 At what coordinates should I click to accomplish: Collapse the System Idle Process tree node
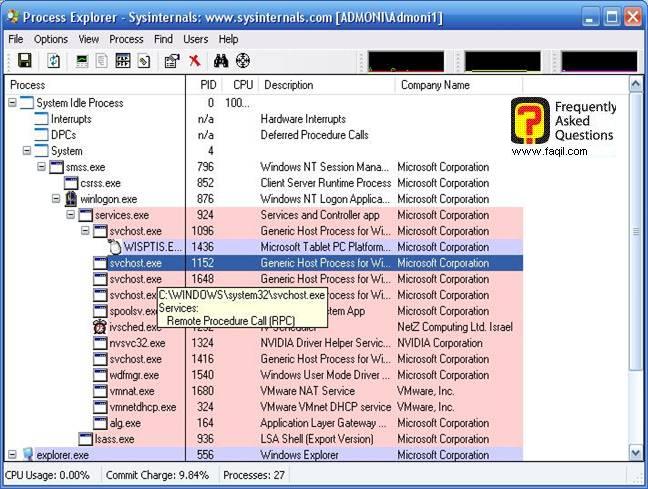(x=12, y=103)
